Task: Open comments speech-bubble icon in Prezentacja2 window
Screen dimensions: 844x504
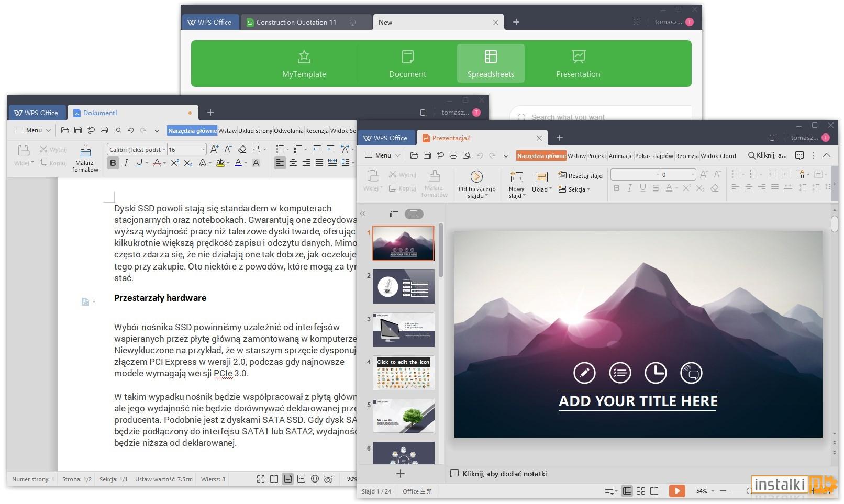Action: (x=799, y=155)
